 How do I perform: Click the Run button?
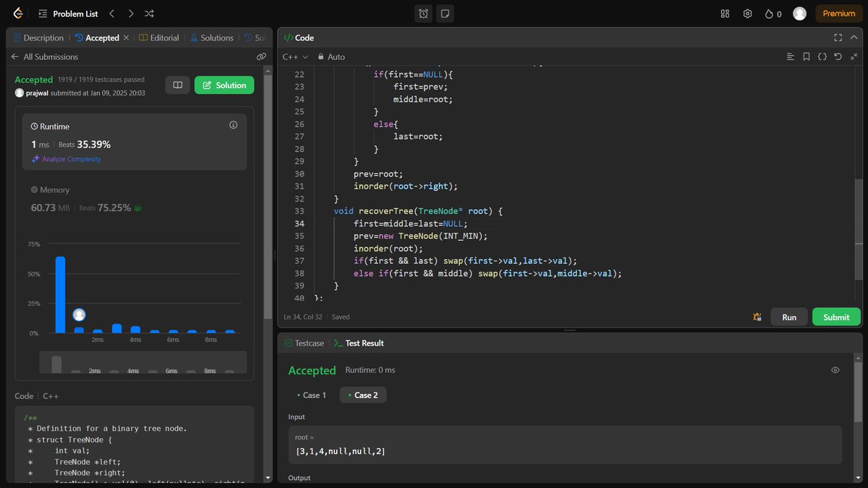click(789, 317)
